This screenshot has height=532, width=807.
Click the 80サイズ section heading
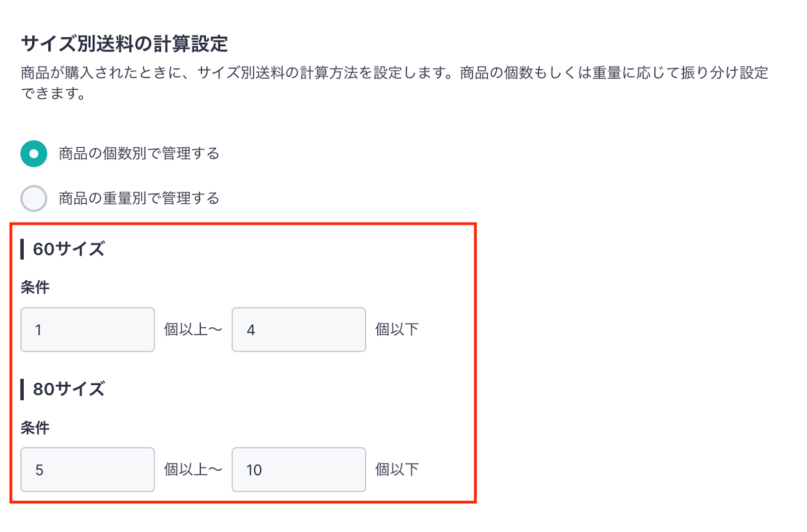click(x=69, y=389)
